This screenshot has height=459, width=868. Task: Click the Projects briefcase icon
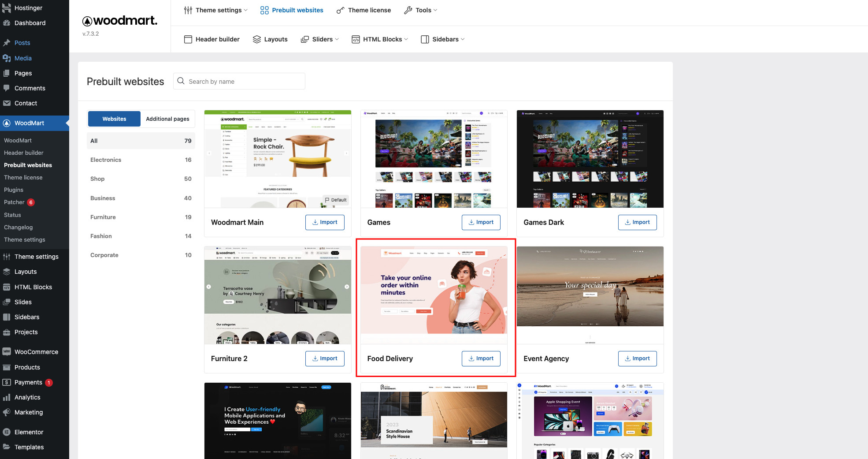coord(7,332)
